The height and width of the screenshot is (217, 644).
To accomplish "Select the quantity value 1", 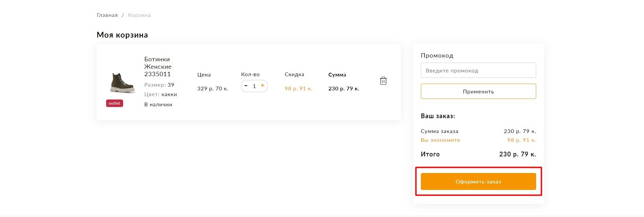I will tap(254, 86).
